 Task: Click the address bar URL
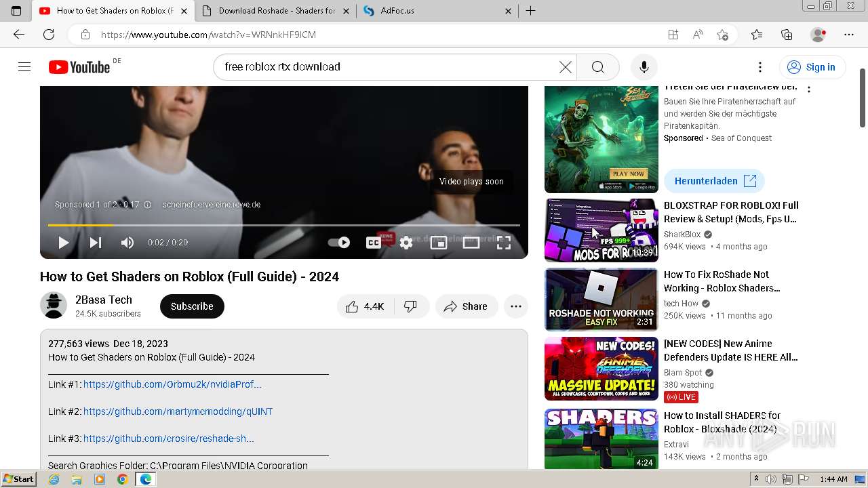[x=208, y=35]
